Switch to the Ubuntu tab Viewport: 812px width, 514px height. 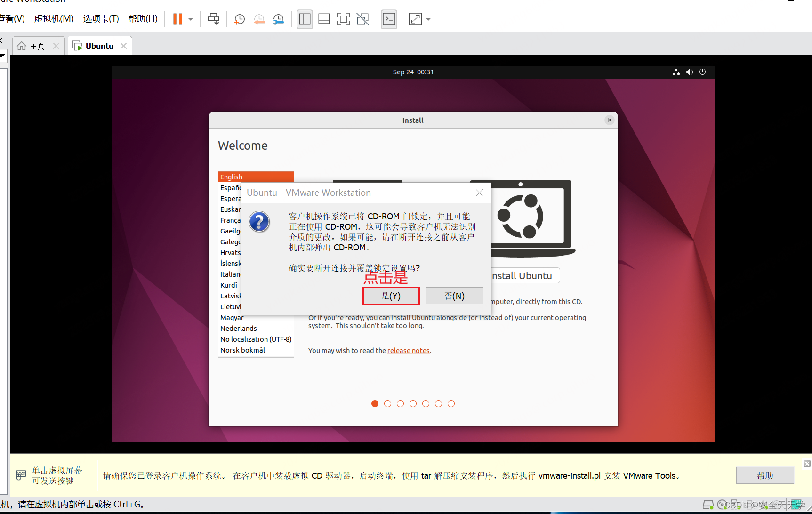pyautogui.click(x=99, y=46)
